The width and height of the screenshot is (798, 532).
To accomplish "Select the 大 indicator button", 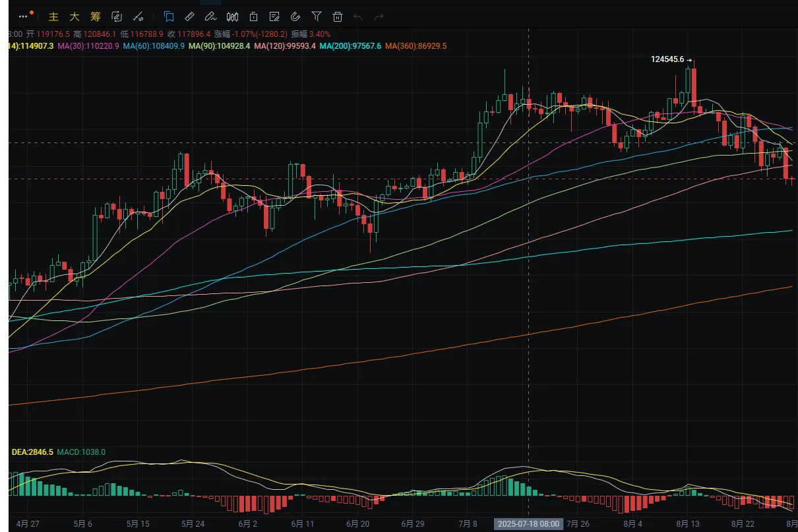I will tap(75, 16).
